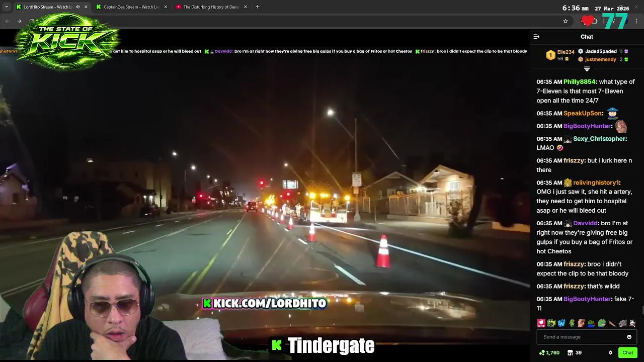Expand the gift leaderboard with the down arrow

click(x=587, y=69)
